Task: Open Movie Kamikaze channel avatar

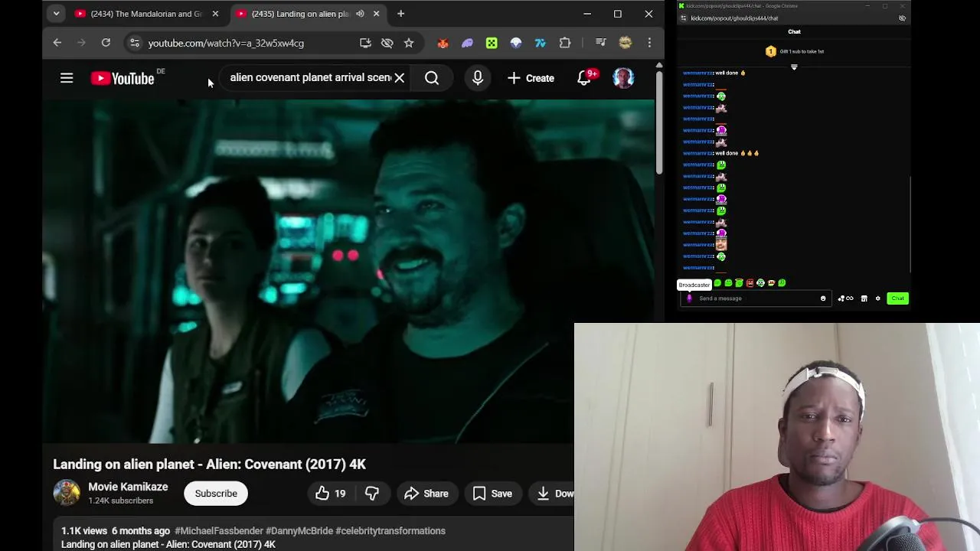Action: click(x=67, y=493)
